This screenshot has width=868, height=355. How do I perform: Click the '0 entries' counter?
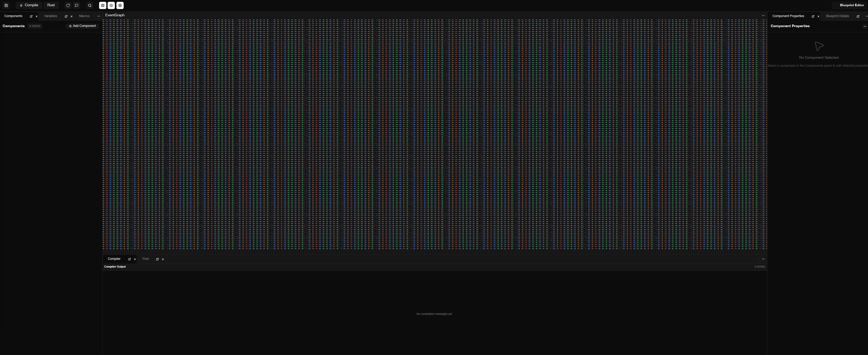(760, 267)
